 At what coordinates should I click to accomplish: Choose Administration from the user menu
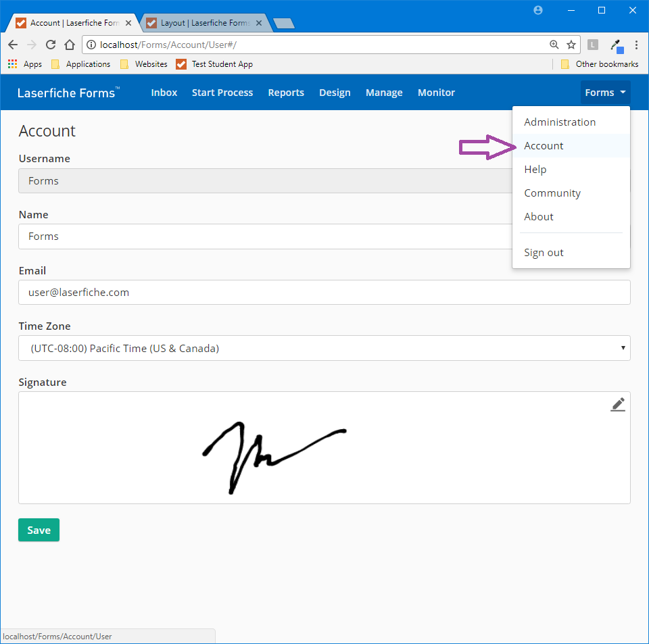point(571,122)
